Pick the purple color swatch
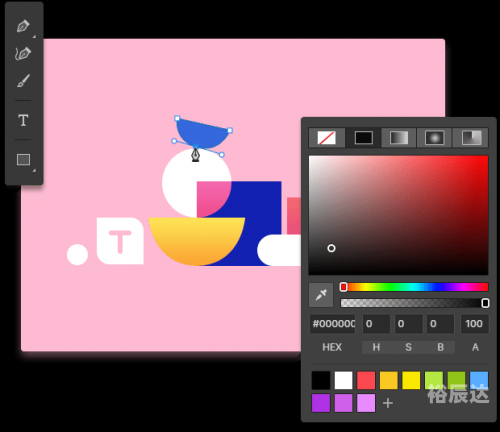The width and height of the screenshot is (500, 432). 321,403
